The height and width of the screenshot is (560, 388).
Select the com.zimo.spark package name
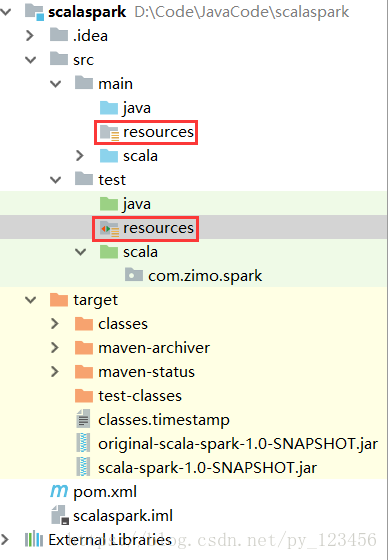coord(205,276)
